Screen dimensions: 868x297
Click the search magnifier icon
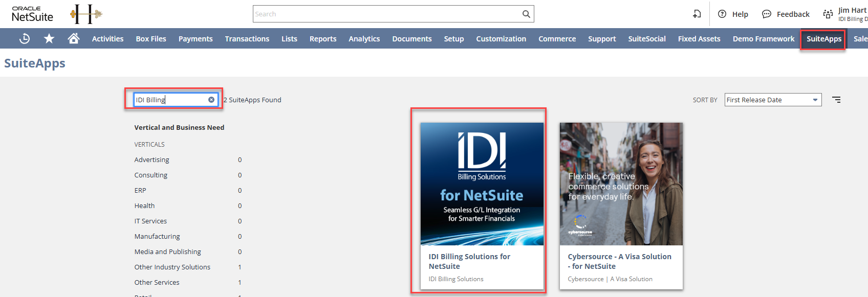[x=526, y=14]
